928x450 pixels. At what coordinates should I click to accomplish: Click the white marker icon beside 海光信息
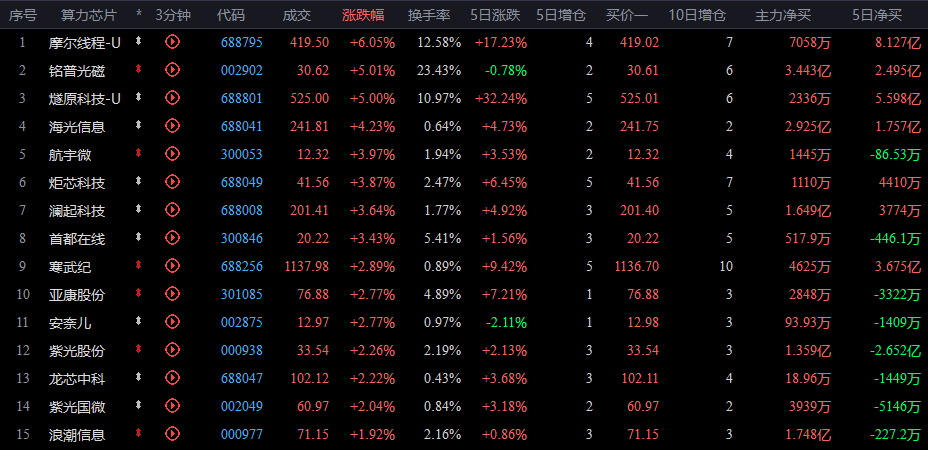tap(139, 126)
